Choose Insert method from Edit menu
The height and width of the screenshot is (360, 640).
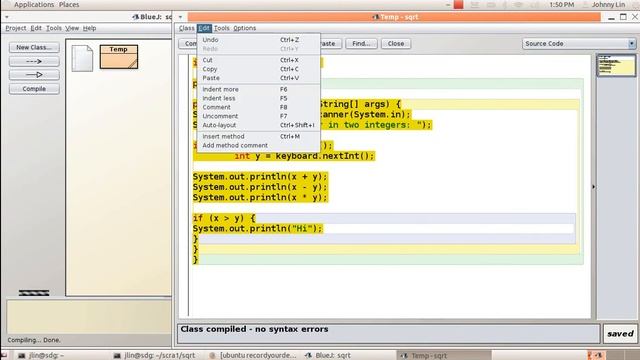(258, 136)
